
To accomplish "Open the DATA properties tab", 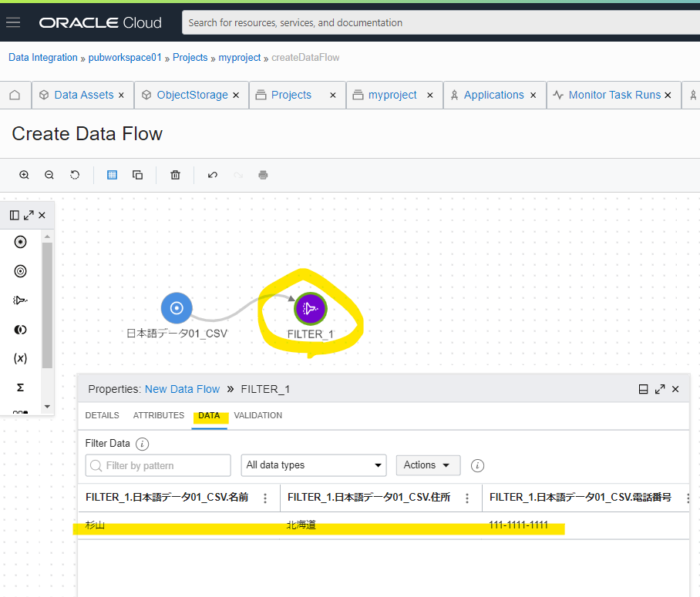I will coord(209,415).
